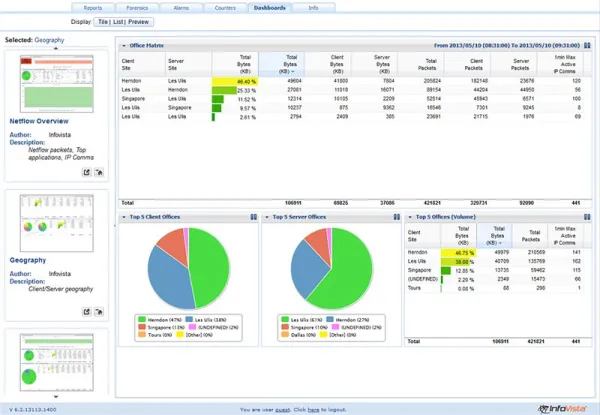Click the logout link in the status bar
Screen dimensions: 600x415
click(313, 409)
